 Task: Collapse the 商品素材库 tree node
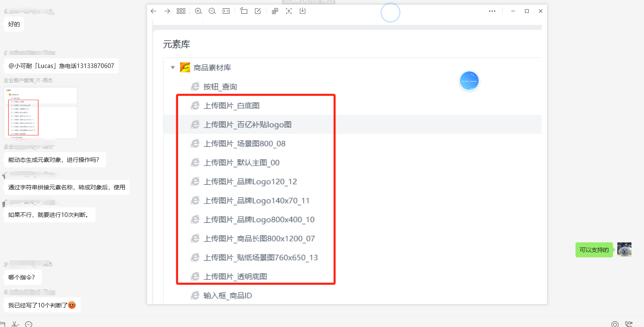tap(172, 68)
